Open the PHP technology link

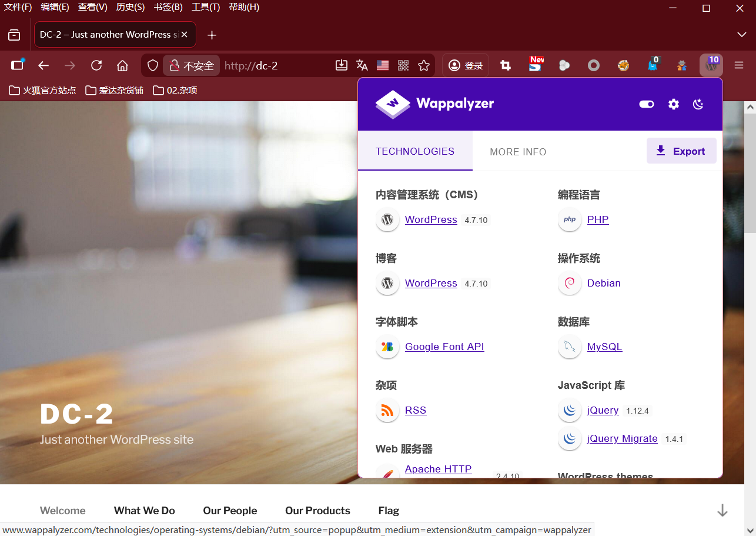coord(598,219)
